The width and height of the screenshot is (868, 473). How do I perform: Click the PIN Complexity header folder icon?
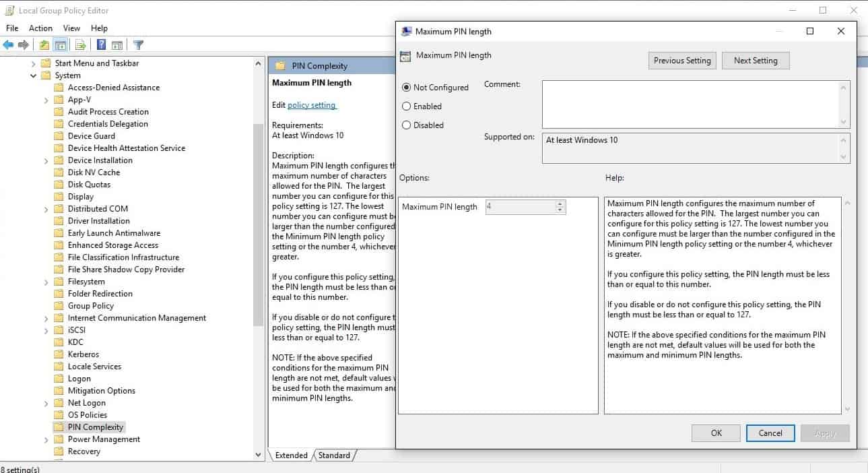click(280, 66)
